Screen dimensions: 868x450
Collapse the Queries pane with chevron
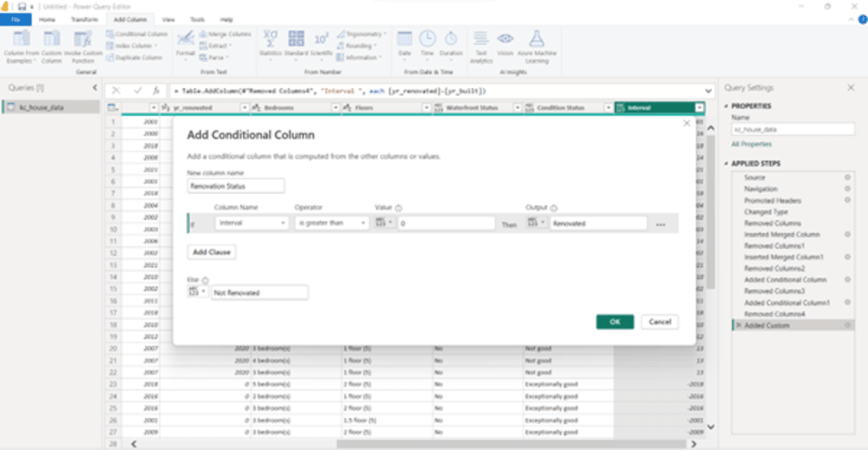(x=95, y=88)
